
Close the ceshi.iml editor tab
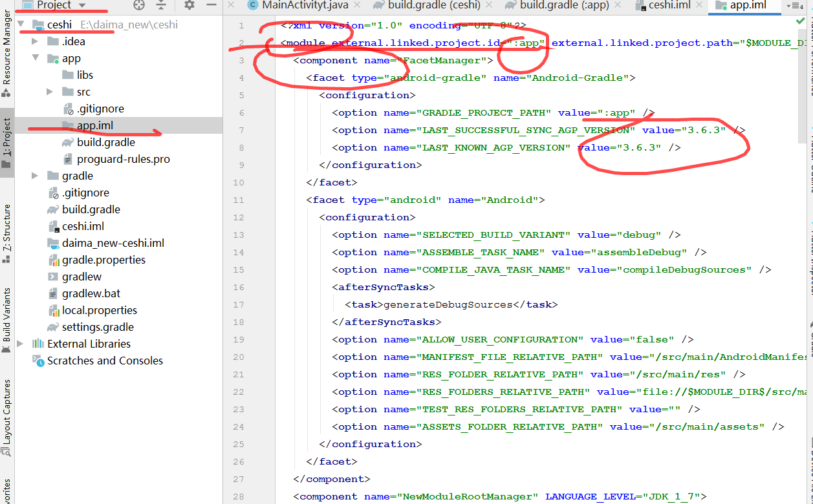[699, 5]
